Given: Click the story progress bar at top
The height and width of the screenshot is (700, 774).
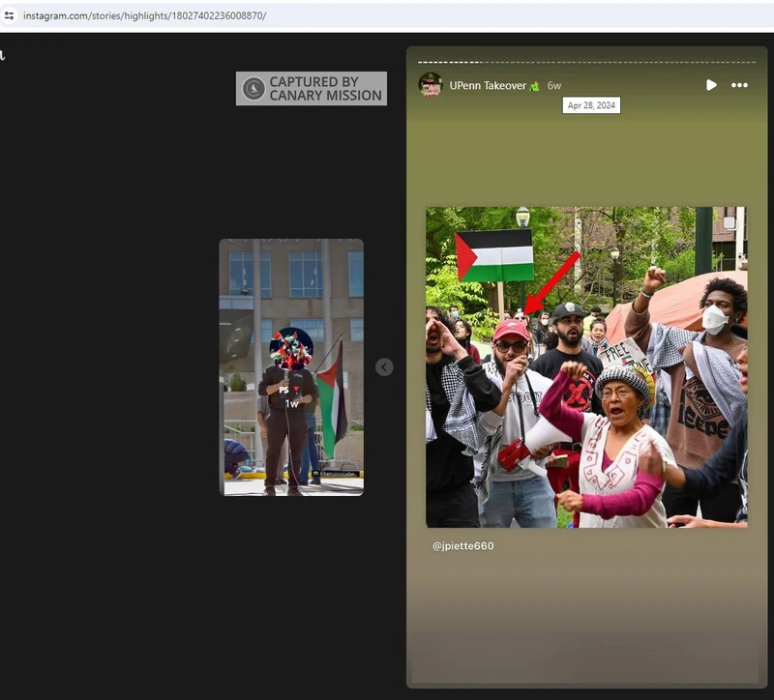Looking at the screenshot, I should pyautogui.click(x=586, y=62).
